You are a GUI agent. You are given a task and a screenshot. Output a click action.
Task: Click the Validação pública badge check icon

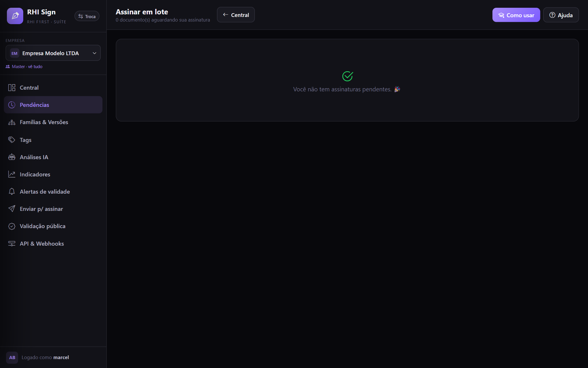click(x=12, y=226)
